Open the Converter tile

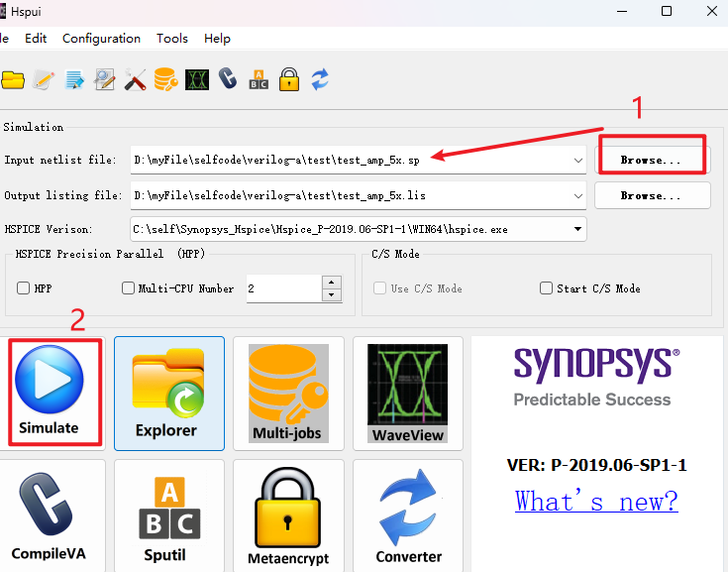[408, 515]
